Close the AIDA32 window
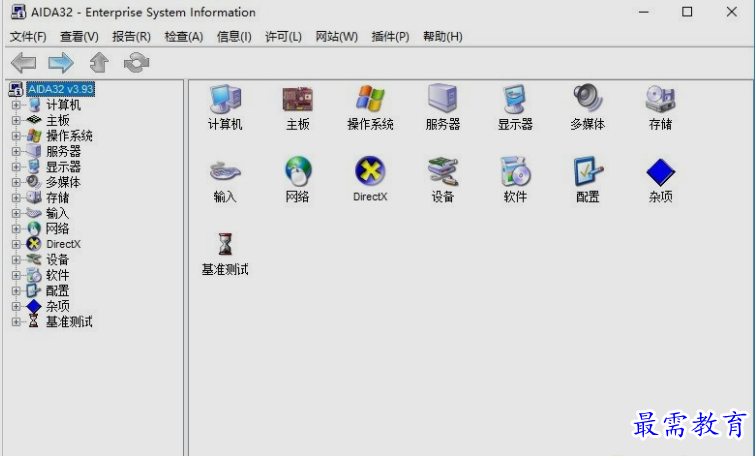The width and height of the screenshot is (755, 456). 731,12
